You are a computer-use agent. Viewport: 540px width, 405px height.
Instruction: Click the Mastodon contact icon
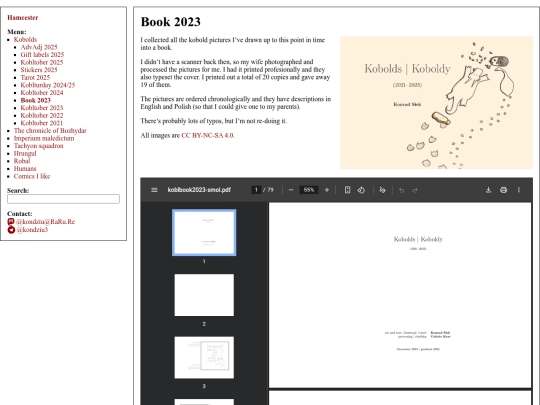pos(11,221)
